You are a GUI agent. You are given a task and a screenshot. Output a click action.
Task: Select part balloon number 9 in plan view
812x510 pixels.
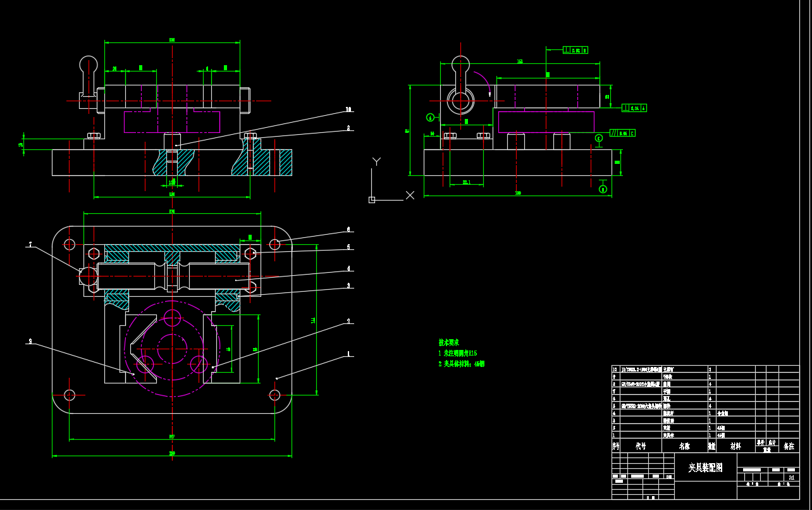(29, 342)
